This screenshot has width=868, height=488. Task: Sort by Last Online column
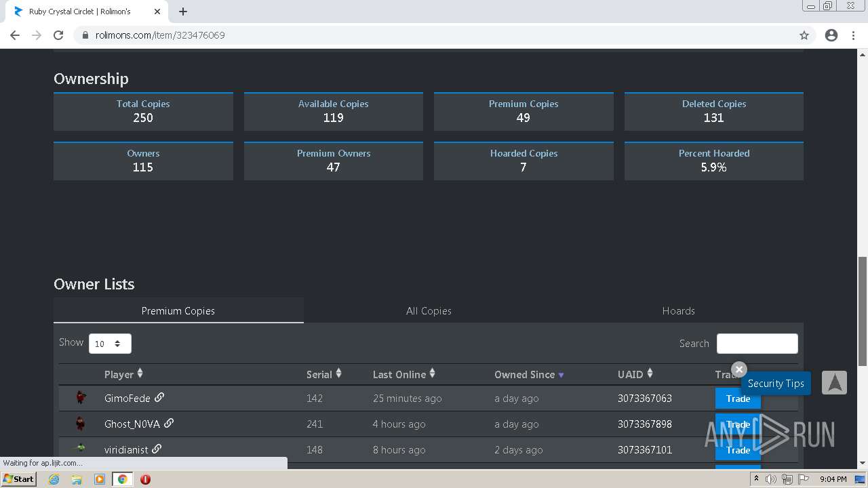[404, 374]
